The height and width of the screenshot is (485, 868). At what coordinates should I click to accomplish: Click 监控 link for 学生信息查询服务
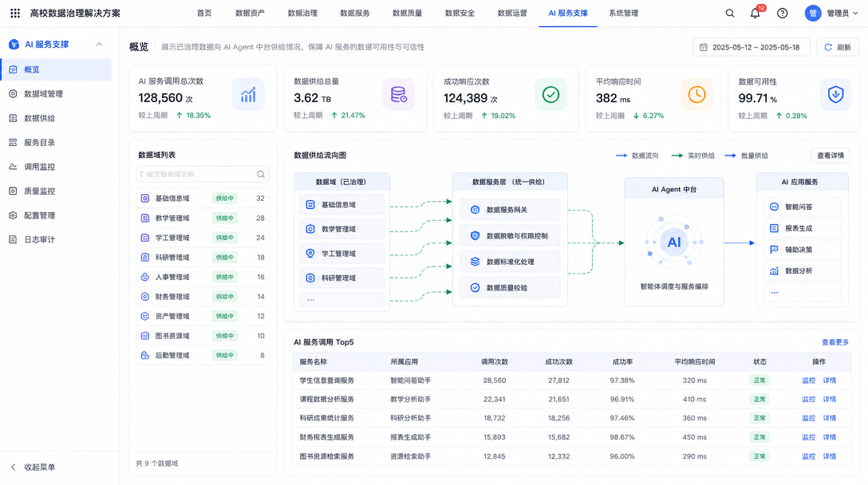click(809, 381)
